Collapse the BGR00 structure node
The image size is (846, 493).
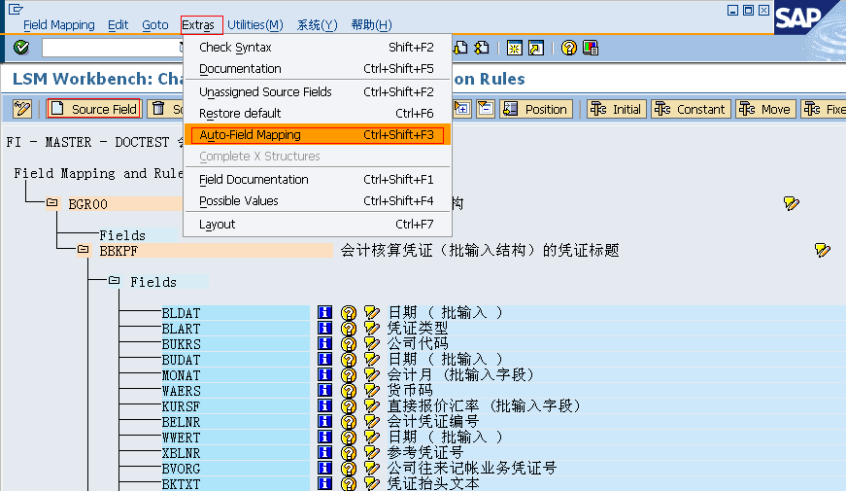[x=52, y=203]
